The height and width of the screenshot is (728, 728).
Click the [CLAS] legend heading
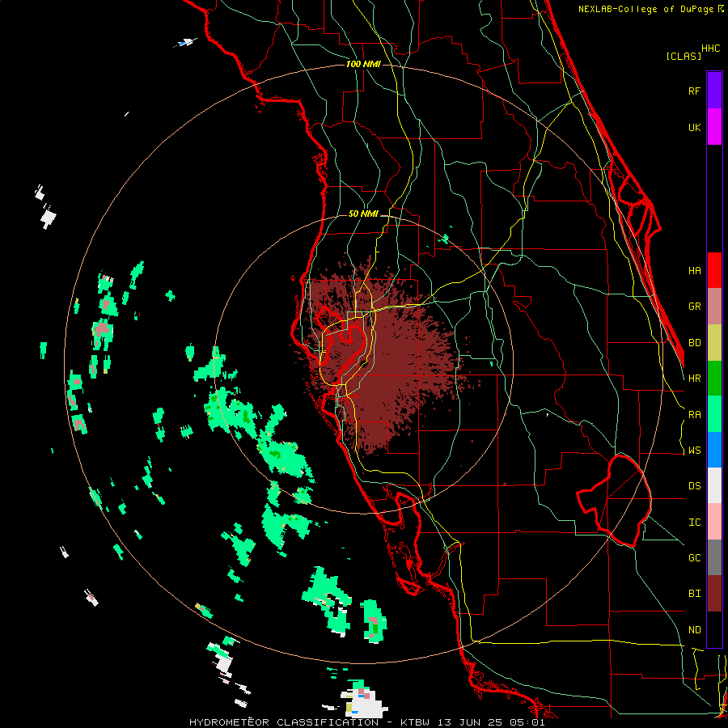pyautogui.click(x=684, y=56)
